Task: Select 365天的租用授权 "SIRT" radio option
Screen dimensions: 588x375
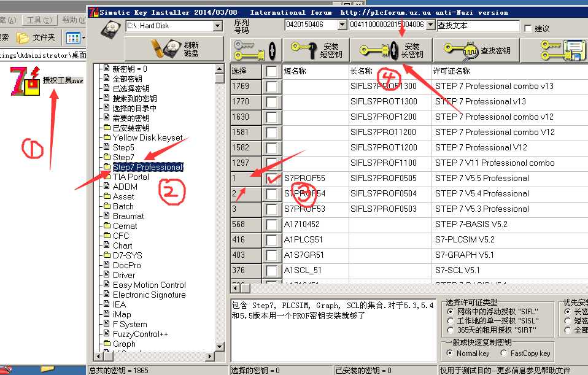Action: tap(451, 330)
